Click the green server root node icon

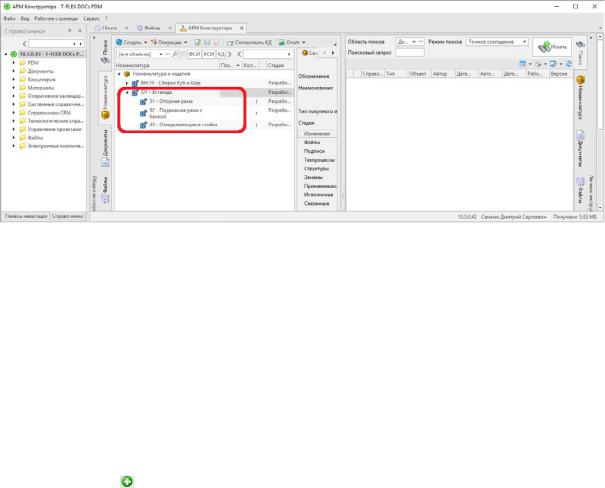[x=14, y=54]
